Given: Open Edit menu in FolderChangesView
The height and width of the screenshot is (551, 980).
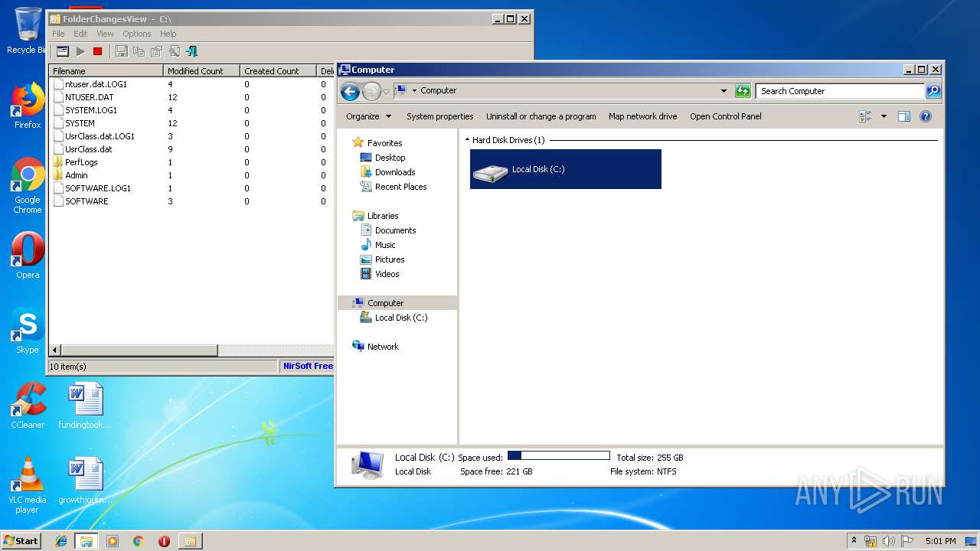Looking at the screenshot, I should click(80, 34).
